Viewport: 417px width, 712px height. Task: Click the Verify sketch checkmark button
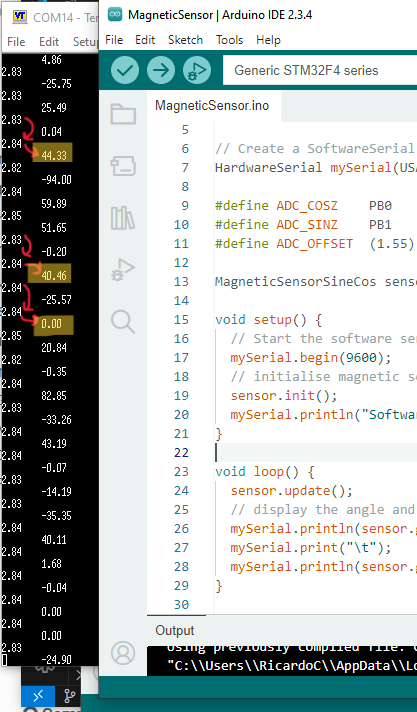pyautogui.click(x=125, y=70)
